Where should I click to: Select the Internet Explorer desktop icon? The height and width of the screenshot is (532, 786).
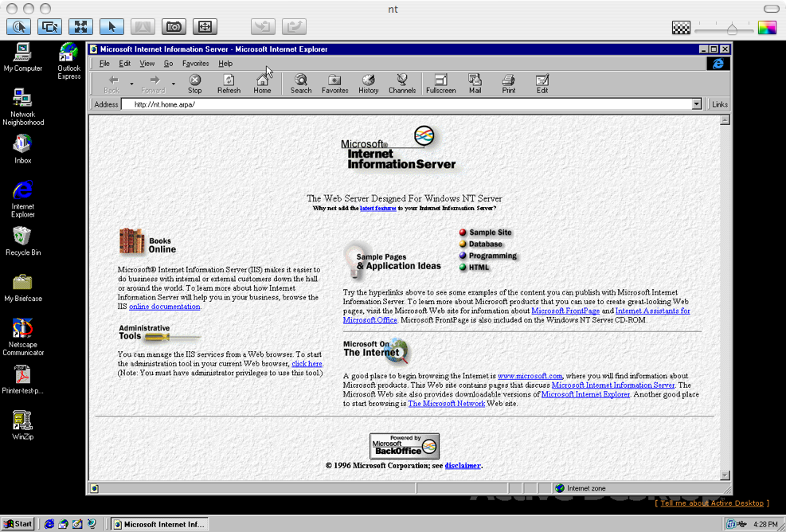click(x=22, y=199)
